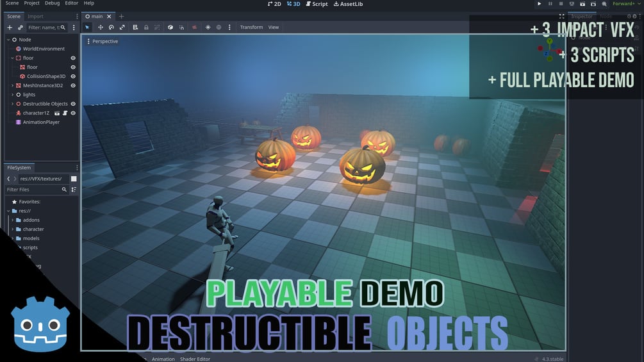The image size is (644, 362).
Task: Run a specific scene clapper icon
Action: [x=593, y=4]
